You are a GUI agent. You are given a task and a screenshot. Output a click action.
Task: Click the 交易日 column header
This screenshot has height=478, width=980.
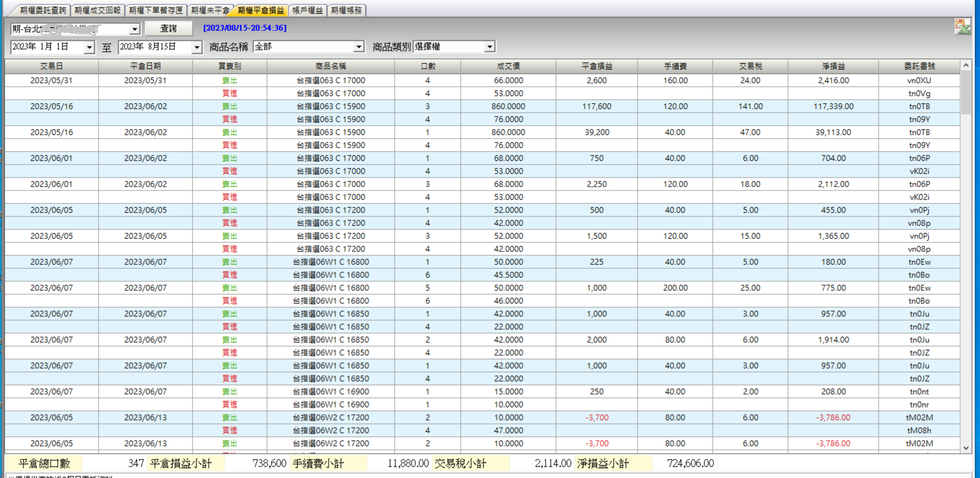(51, 66)
